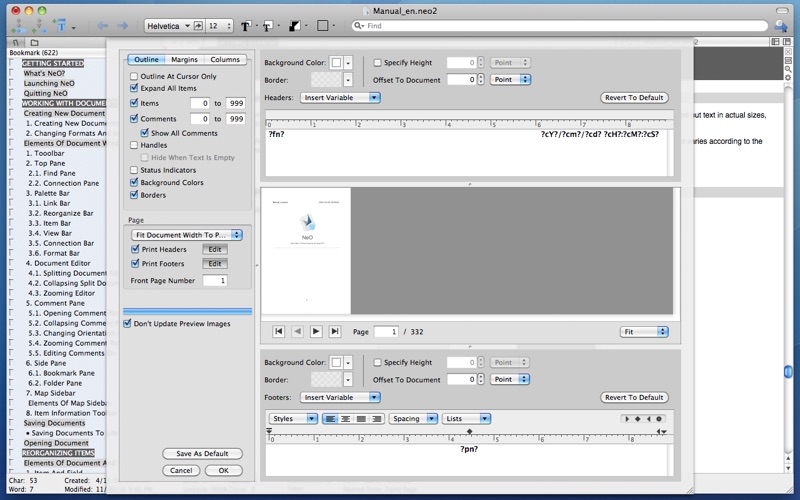
Task: Click the Front Page Number field
Action: click(215, 281)
